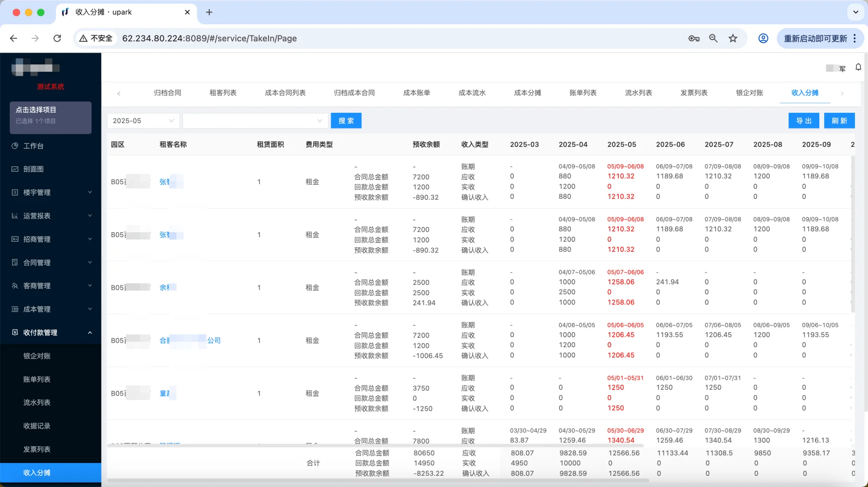Select the 客商管理 customer management icon
Viewport: 868px width, 487px height.
[15, 285]
